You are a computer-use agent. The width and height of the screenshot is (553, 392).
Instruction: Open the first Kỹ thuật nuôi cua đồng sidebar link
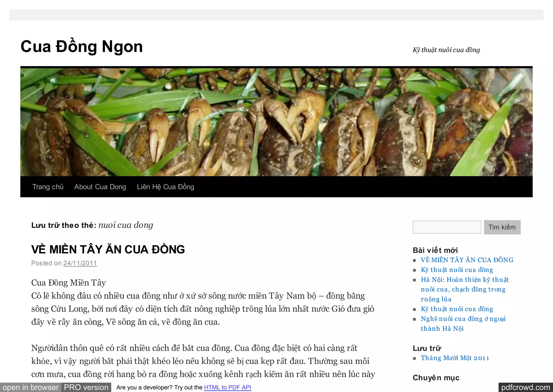click(x=457, y=270)
